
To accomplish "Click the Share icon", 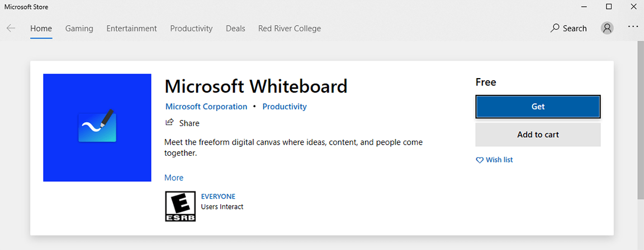I will pyautogui.click(x=169, y=123).
